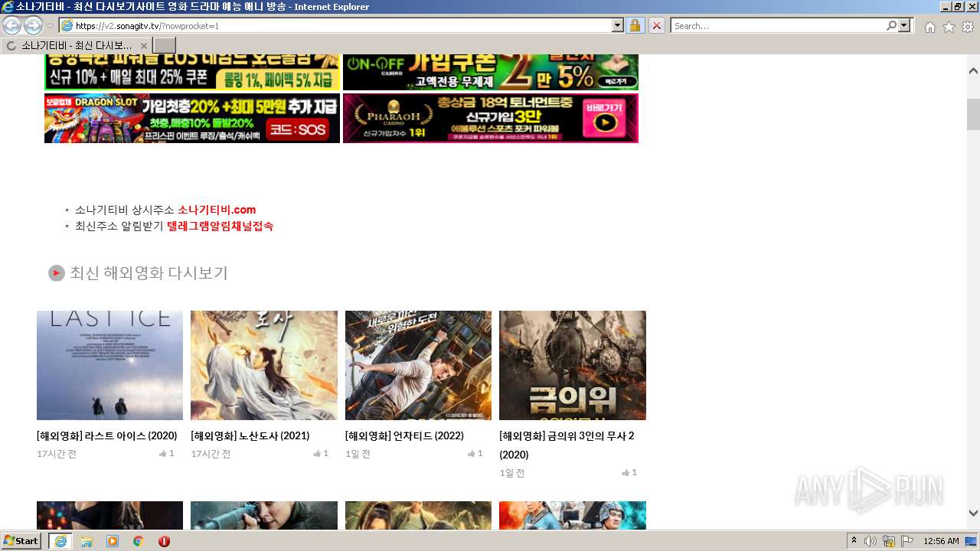Open the volume speaker tray icon

tap(871, 541)
